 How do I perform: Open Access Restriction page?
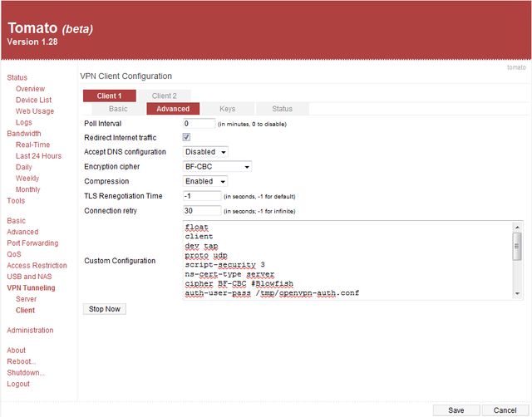[37, 266]
